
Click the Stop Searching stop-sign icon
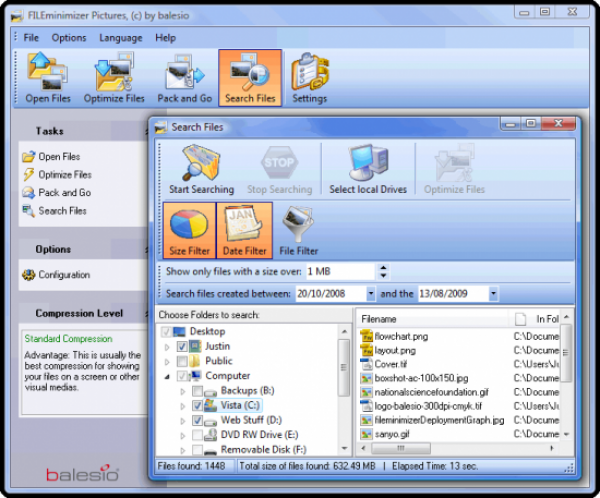tap(279, 169)
